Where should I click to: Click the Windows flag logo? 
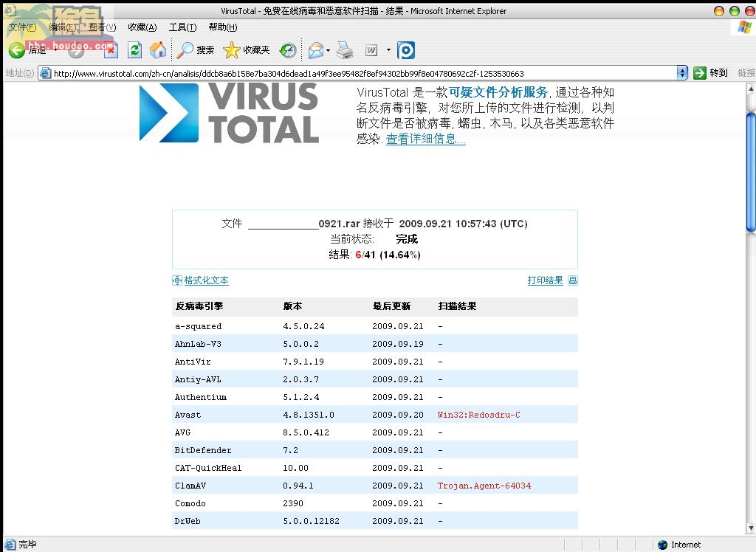tap(744, 27)
